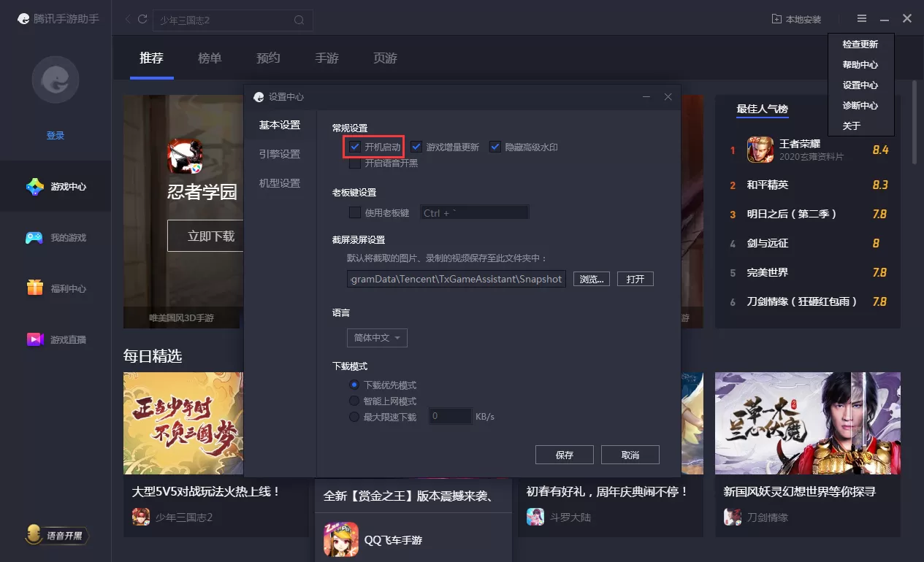
Task: Open 游戏直播 video icon
Action: [x=35, y=339]
